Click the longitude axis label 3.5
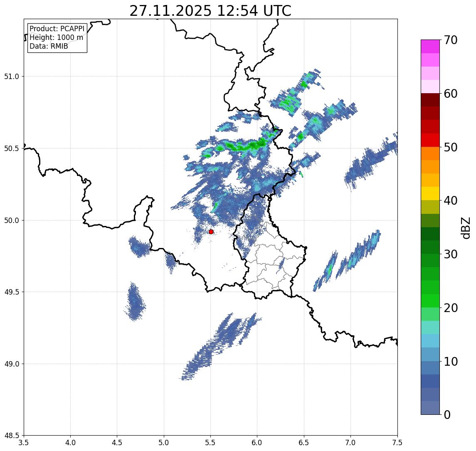Screen dimensions: 476x451 [x=24, y=443]
